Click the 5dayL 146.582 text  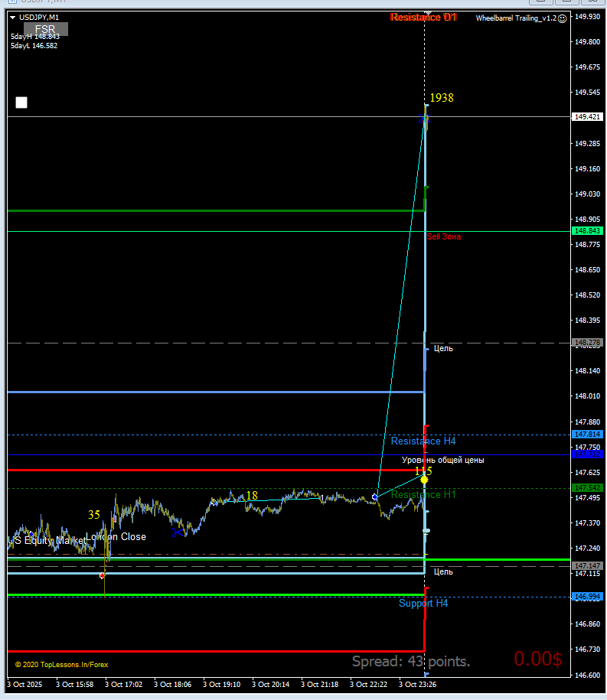34,46
